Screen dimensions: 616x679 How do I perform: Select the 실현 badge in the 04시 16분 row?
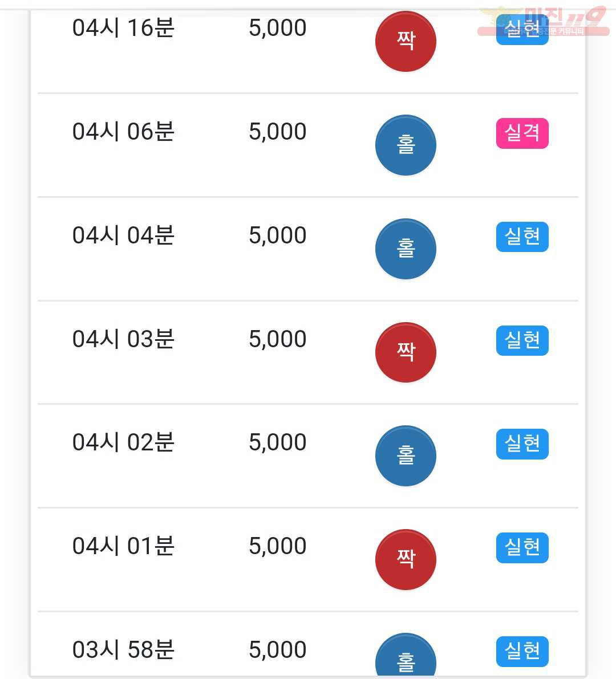[x=522, y=30]
